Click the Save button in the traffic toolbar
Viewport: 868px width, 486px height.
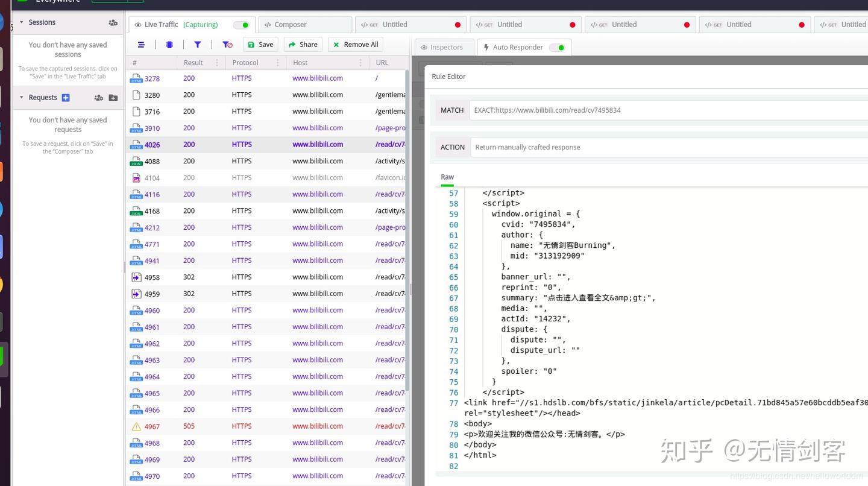[260, 45]
